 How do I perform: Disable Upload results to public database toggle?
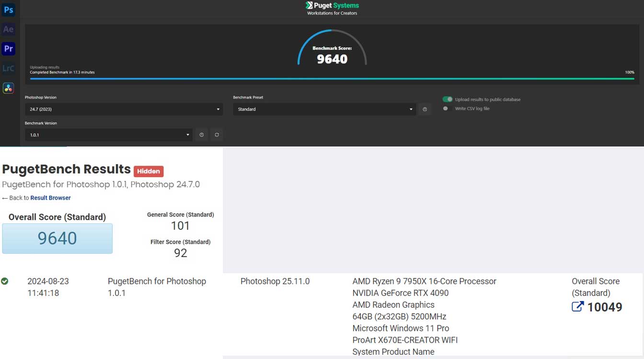(x=448, y=100)
